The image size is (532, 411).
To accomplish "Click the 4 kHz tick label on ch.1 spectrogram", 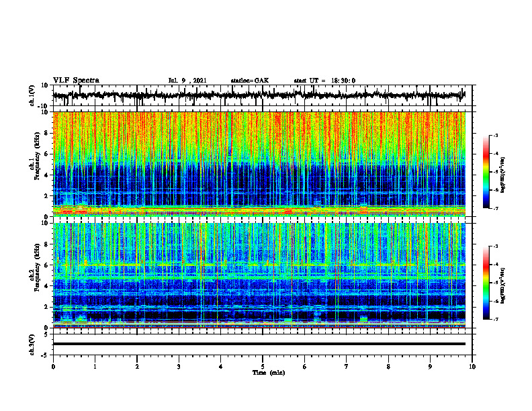I will 46,175.
